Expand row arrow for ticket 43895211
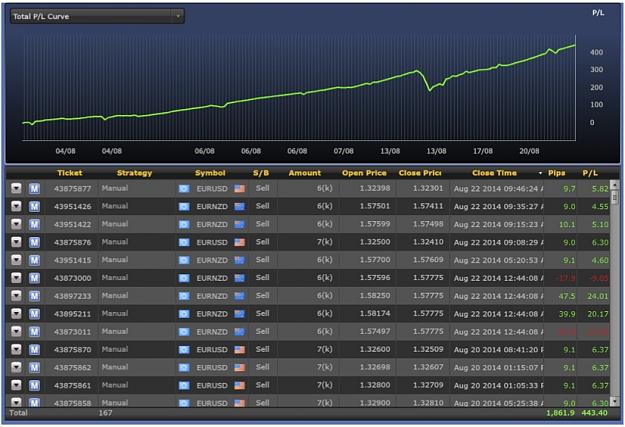Image resolution: width=625 pixels, height=427 pixels. click(x=16, y=314)
